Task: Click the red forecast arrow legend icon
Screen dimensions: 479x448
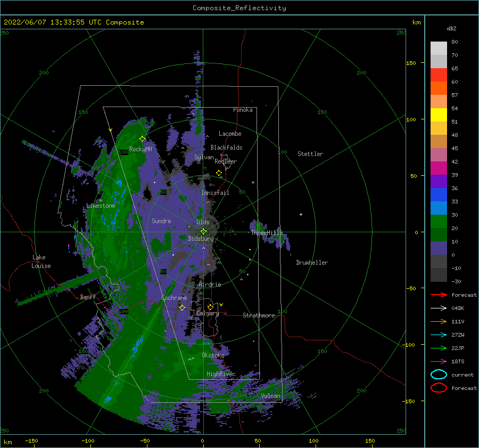Action: click(439, 295)
